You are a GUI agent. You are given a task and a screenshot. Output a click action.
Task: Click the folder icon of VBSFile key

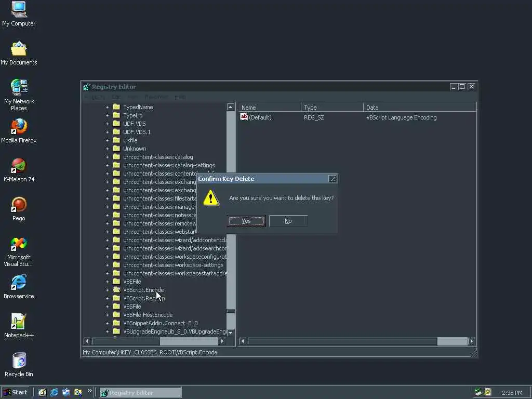[x=116, y=307]
